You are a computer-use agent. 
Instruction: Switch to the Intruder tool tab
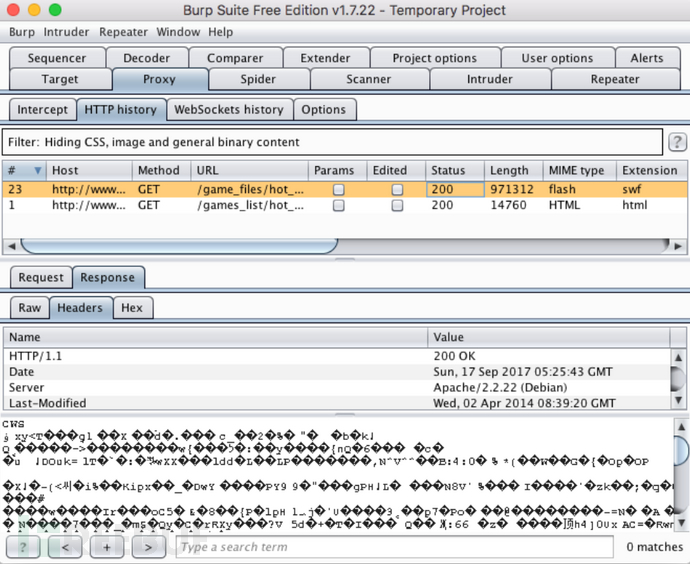click(490, 79)
